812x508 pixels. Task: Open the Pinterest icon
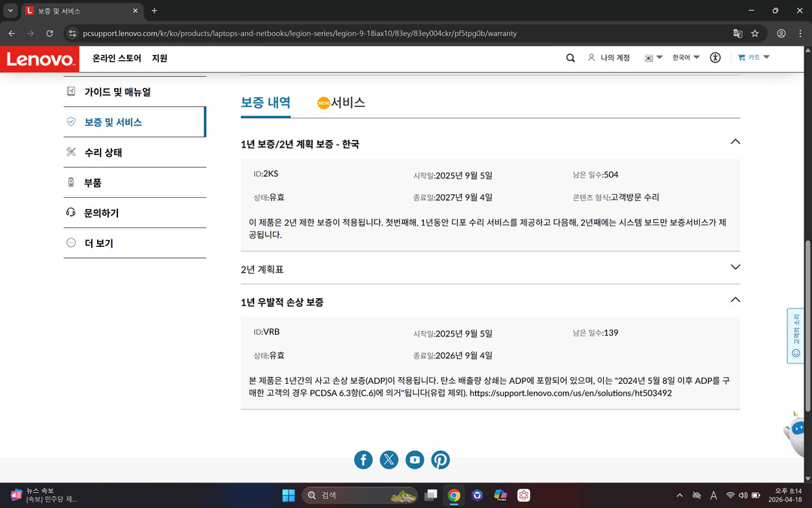pos(440,459)
